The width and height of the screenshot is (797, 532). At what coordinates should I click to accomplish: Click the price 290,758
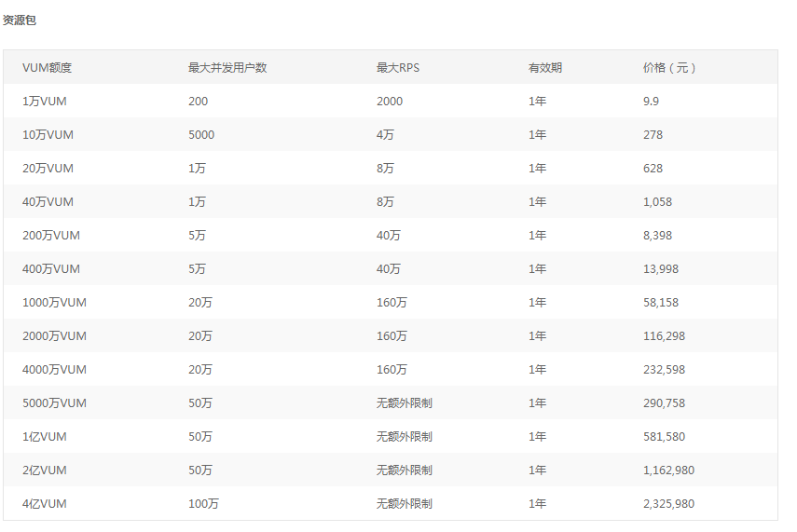tap(664, 402)
